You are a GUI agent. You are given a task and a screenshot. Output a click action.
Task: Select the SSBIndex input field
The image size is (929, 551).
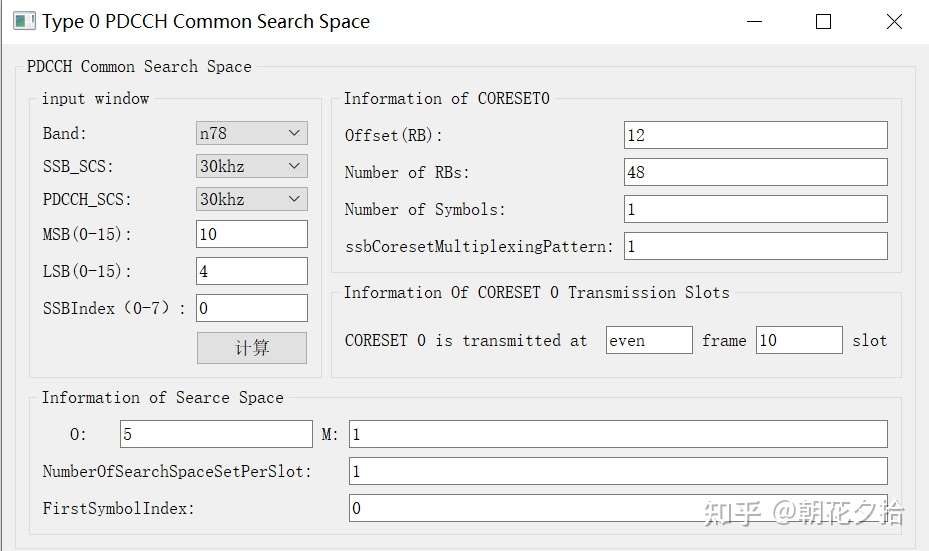pos(251,308)
